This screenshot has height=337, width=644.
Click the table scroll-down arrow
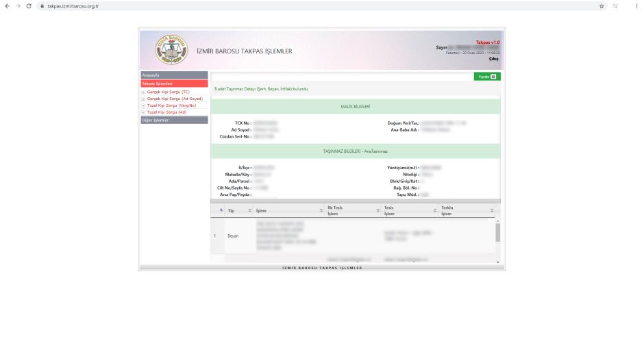click(498, 262)
